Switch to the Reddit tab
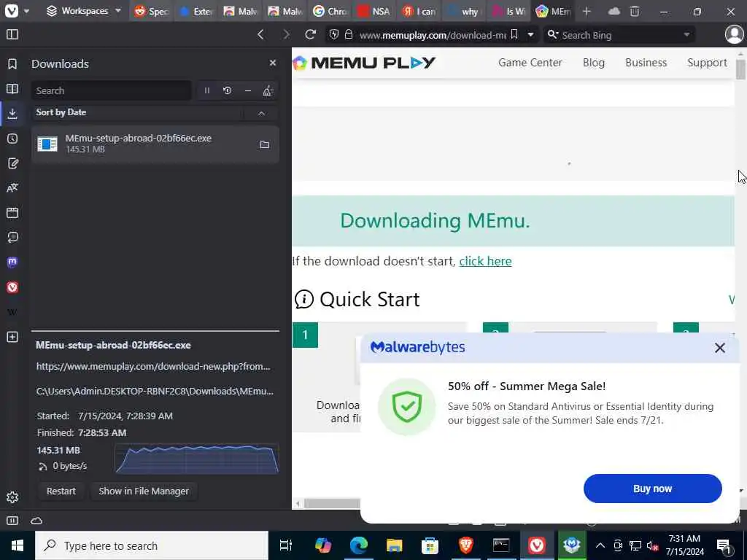The height and width of the screenshot is (560, 747). tap(152, 11)
